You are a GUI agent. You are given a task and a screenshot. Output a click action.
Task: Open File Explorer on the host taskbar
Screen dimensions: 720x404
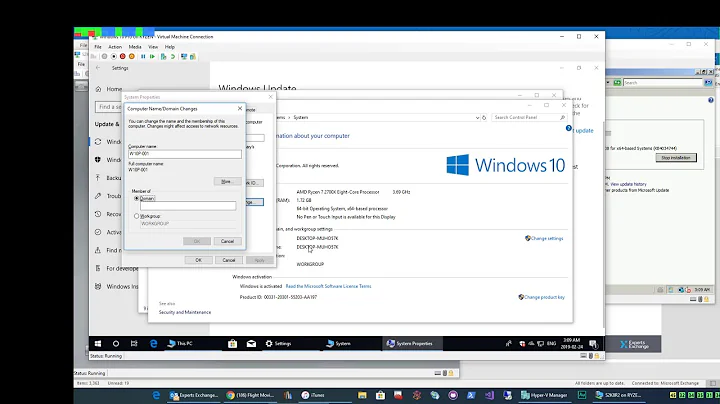[x=362, y=395]
